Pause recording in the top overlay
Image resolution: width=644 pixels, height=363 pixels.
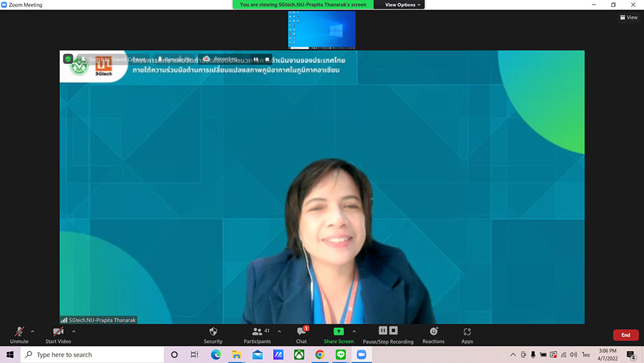tap(256, 59)
